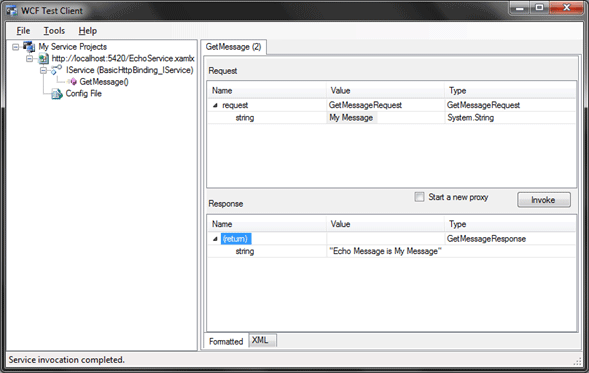This screenshot has width=589, height=373.
Task: Maximize the WCF Test Client window
Action: [539, 8]
